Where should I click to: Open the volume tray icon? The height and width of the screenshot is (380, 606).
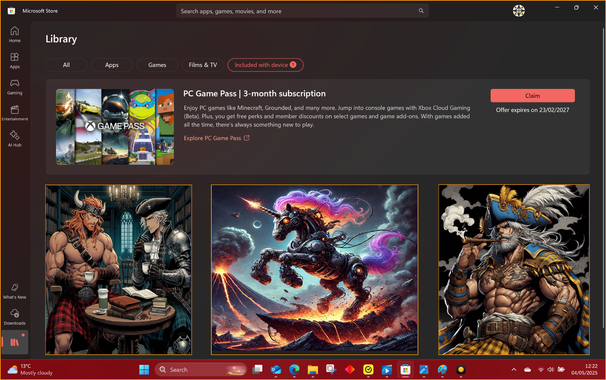[551, 370]
